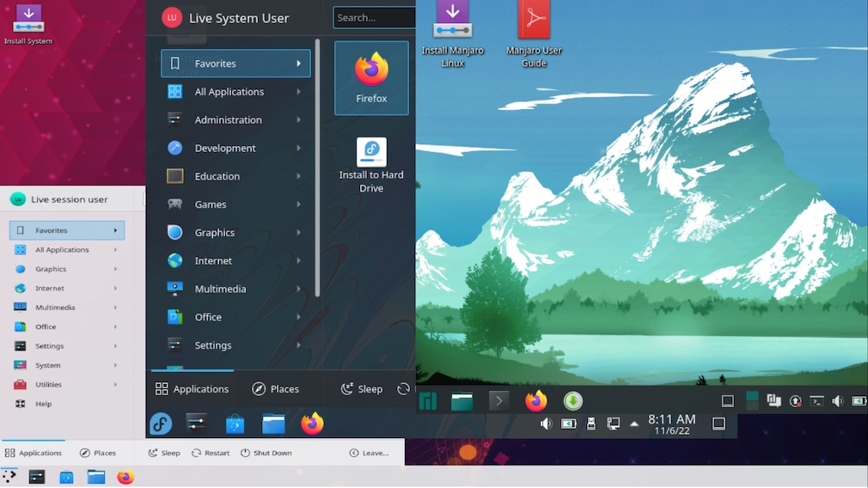The height and width of the screenshot is (488, 868).
Task: Expand Development submenu arrow
Action: click(x=298, y=148)
